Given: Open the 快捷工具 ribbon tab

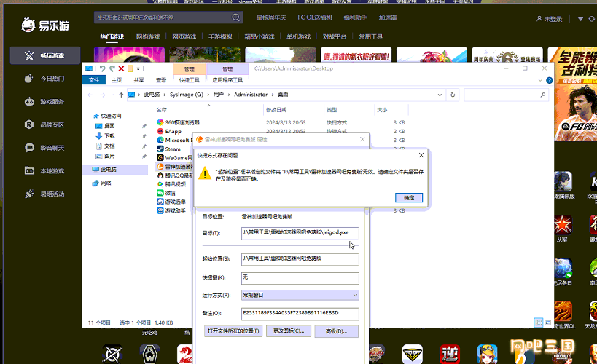Looking at the screenshot, I should (x=190, y=80).
